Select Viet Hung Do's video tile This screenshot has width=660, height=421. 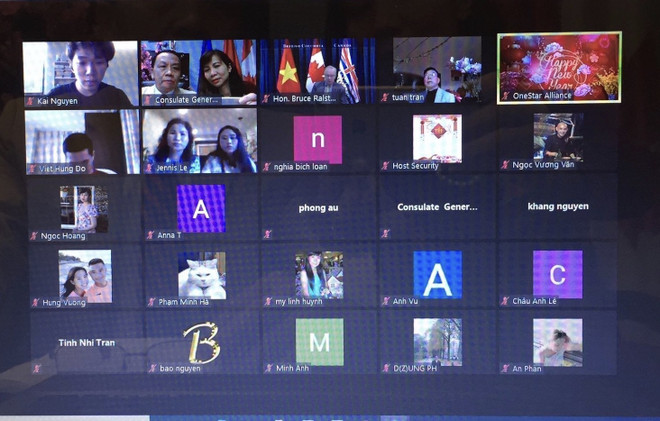82,138
